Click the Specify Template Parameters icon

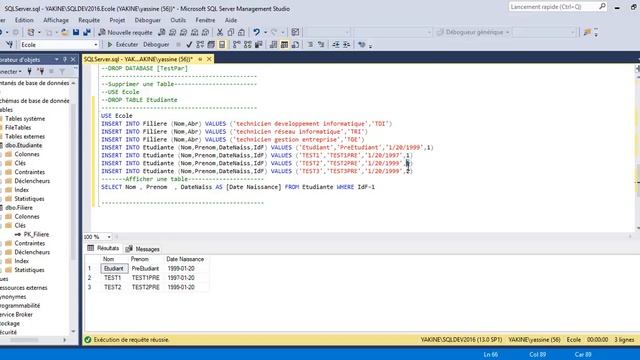click(362, 44)
